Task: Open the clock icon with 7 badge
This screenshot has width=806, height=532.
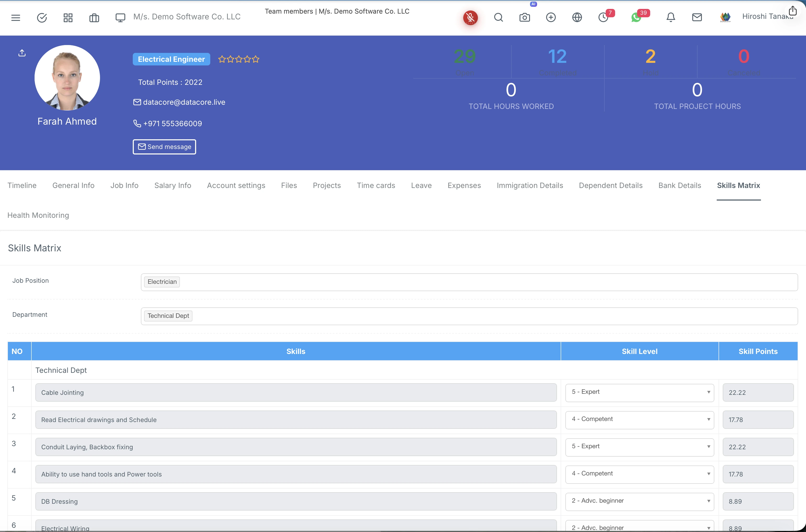Action: [603, 17]
